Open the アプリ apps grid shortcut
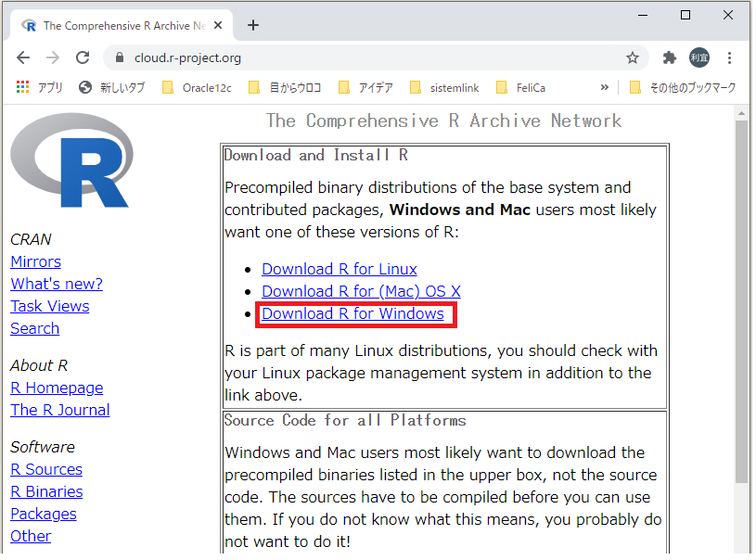Image resolution: width=756 pixels, height=560 pixels. [40, 88]
